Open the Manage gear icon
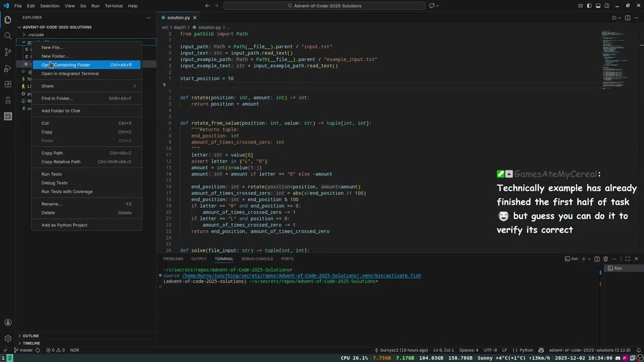Viewport: 644px width, 362px height. coord(8,338)
